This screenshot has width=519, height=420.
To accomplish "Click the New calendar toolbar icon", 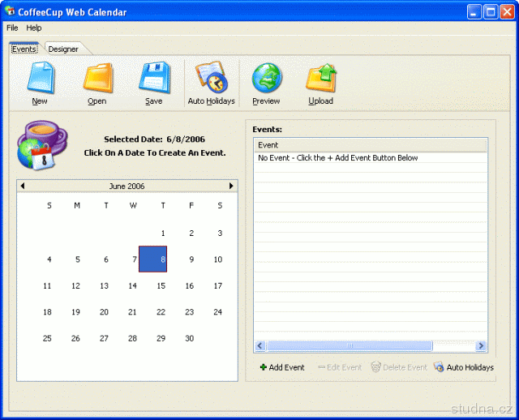I will pos(40,83).
